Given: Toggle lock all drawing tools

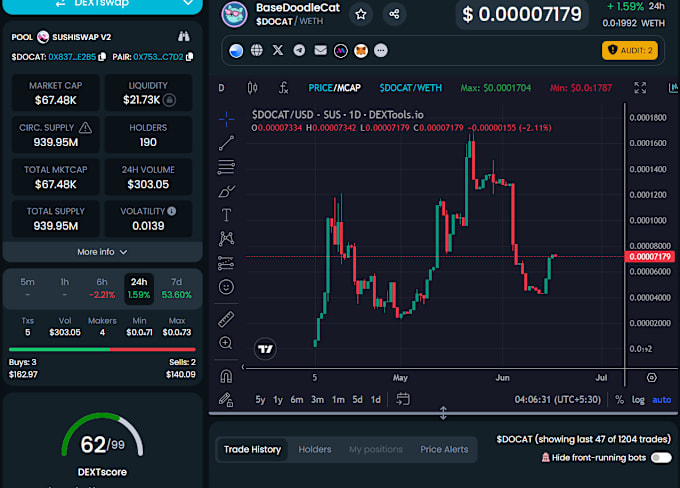Looking at the screenshot, I should (226, 400).
